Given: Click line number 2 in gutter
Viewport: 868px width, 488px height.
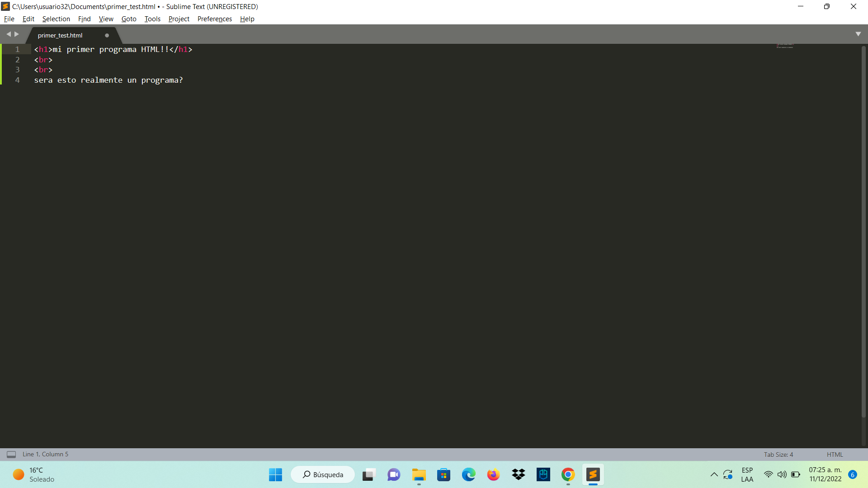Looking at the screenshot, I should 18,60.
